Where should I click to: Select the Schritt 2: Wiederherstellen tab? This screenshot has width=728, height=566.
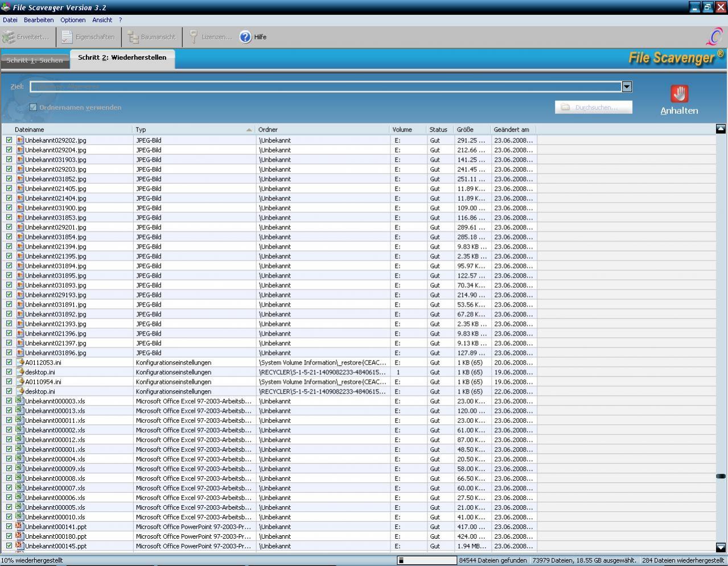[x=122, y=58]
